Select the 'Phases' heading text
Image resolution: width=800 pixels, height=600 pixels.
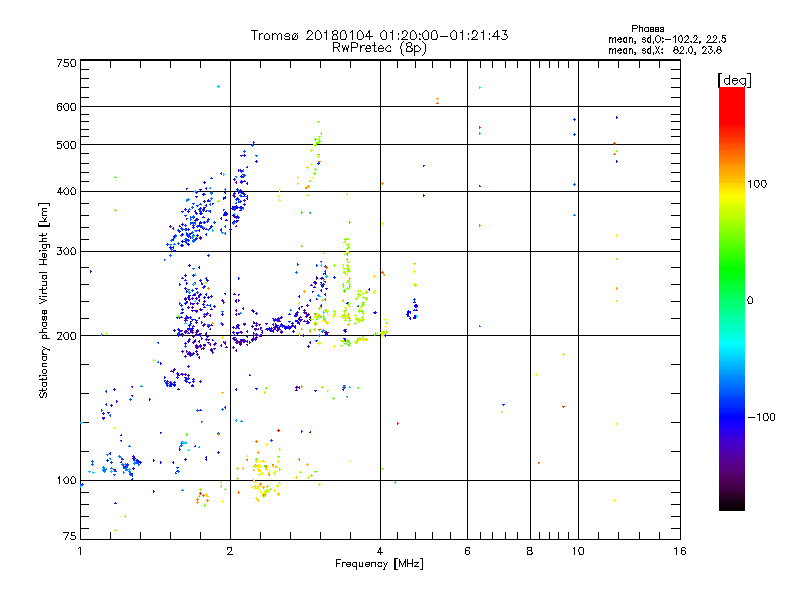point(647,29)
